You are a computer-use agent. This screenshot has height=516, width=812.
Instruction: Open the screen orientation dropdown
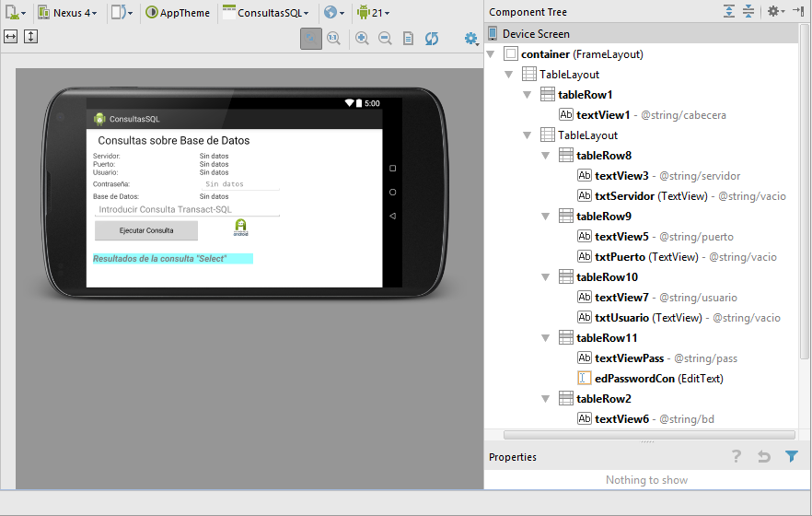pyautogui.click(x=122, y=12)
